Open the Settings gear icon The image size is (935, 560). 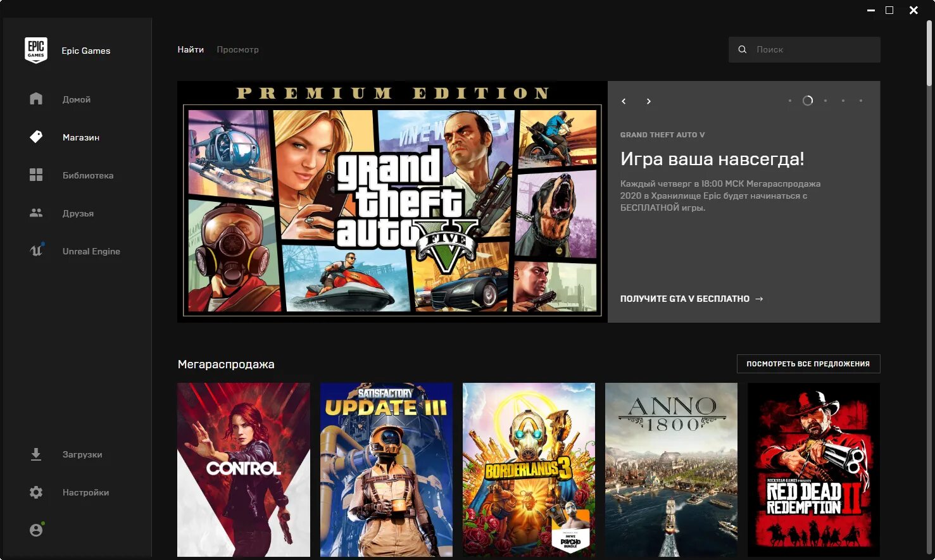point(36,492)
